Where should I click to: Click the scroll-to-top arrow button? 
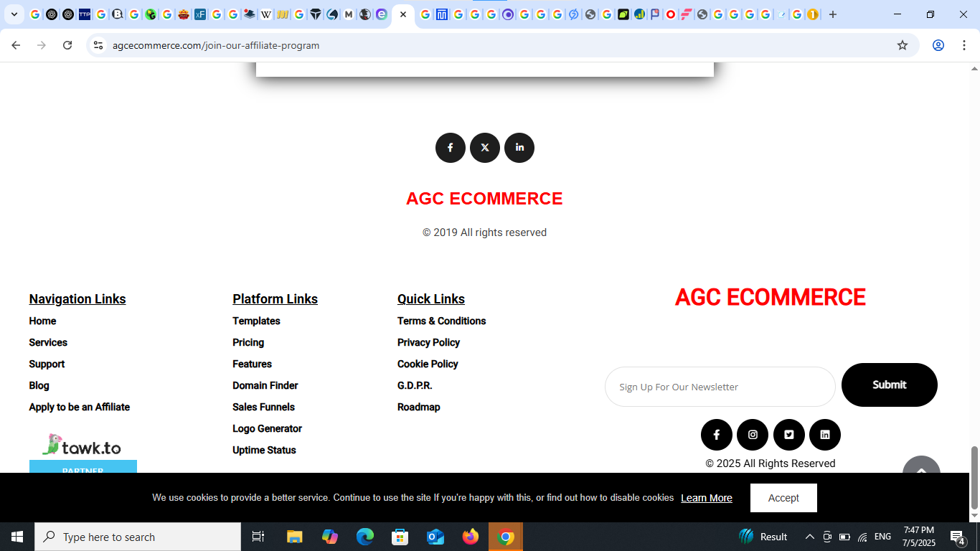(x=921, y=465)
